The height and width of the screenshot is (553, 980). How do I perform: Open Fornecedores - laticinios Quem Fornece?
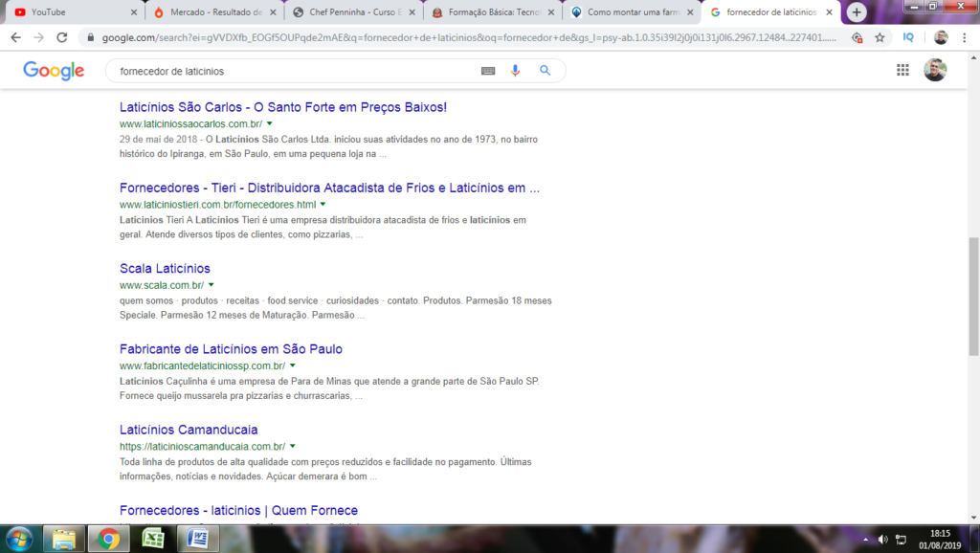(x=238, y=510)
